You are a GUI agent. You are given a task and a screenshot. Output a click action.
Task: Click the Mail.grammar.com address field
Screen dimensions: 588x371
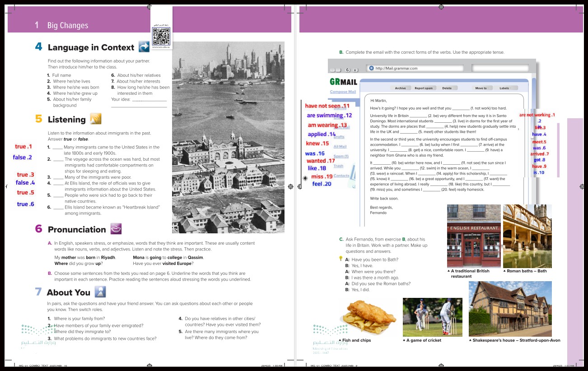(x=415, y=68)
